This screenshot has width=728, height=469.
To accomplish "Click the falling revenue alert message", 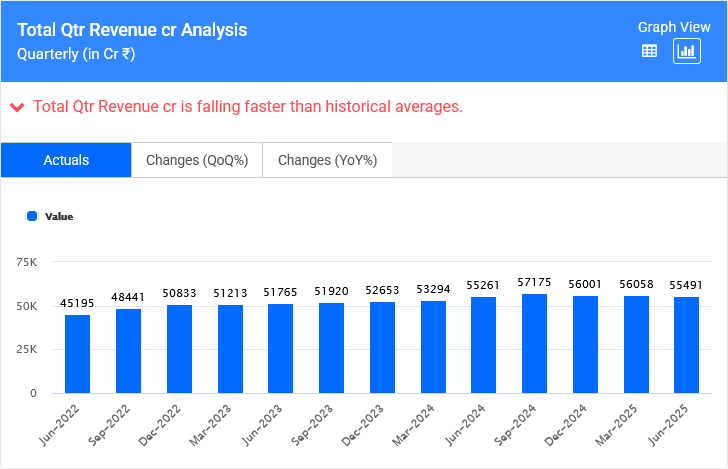I will (x=248, y=107).
